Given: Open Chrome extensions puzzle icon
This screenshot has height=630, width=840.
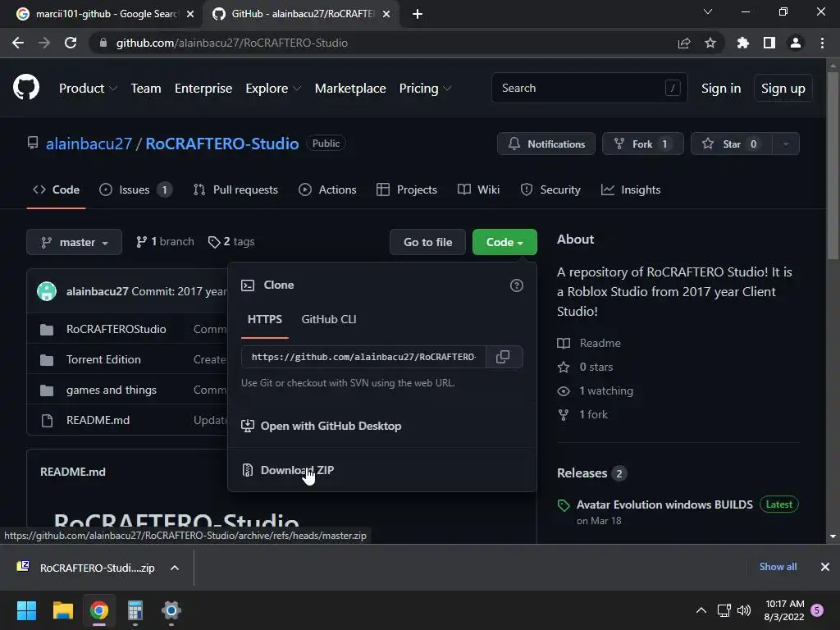Looking at the screenshot, I should tap(743, 43).
